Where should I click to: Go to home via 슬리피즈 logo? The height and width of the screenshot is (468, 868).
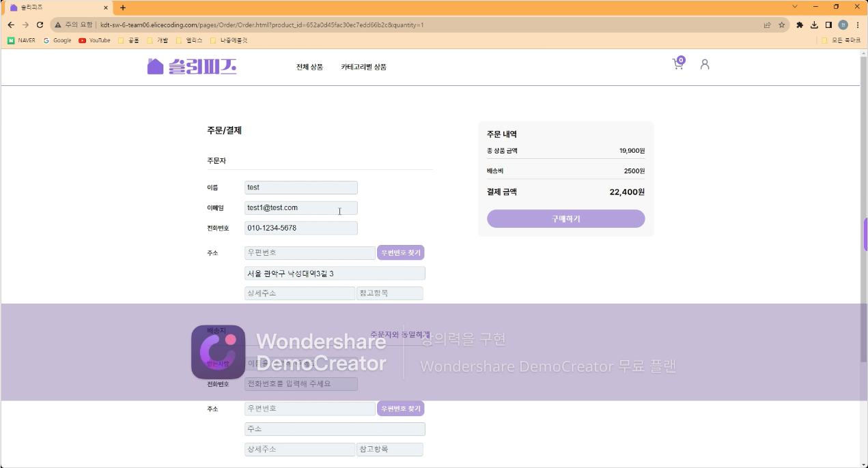[192, 66]
